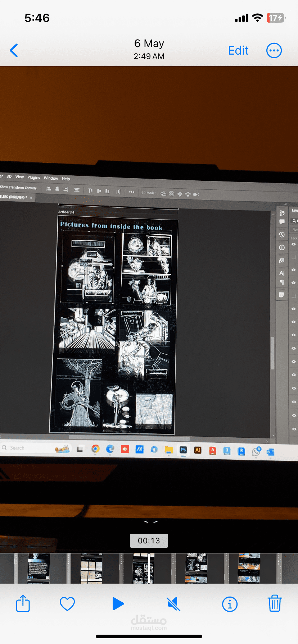Tap the Edit button
The image size is (298, 644).
[x=238, y=51]
